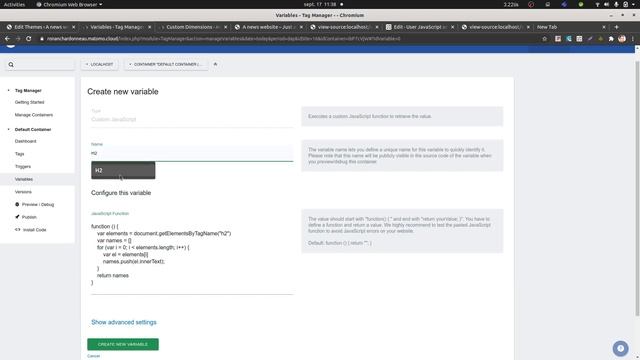
Task: Open Manage Containers in the sidebar
Action: tap(34, 115)
